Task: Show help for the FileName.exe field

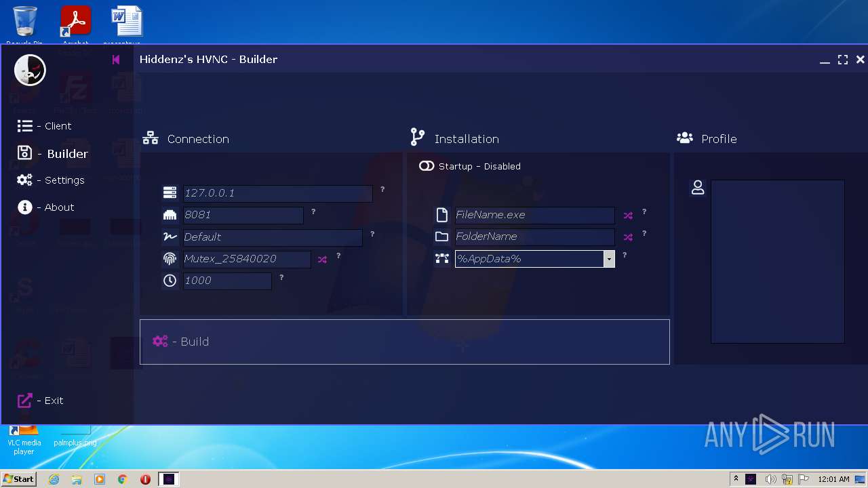Action: click(x=644, y=212)
